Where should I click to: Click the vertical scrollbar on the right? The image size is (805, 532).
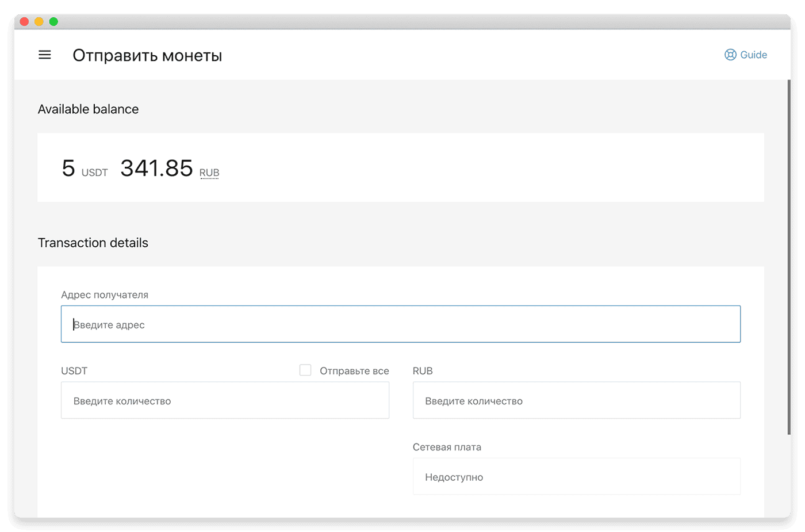[789, 257]
